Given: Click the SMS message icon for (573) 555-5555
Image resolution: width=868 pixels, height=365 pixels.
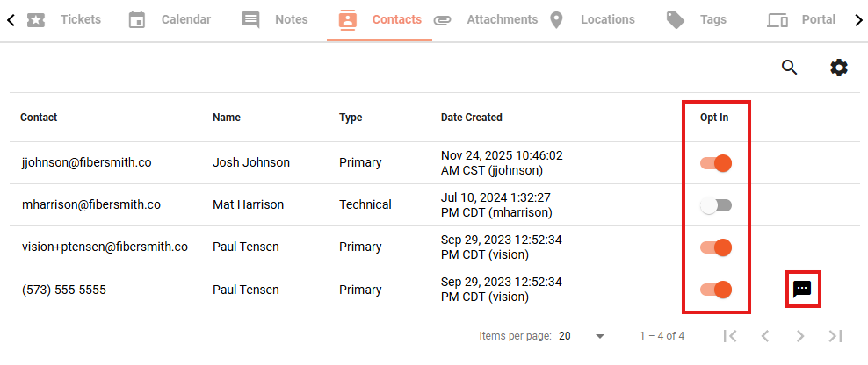Looking at the screenshot, I should pyautogui.click(x=802, y=289).
